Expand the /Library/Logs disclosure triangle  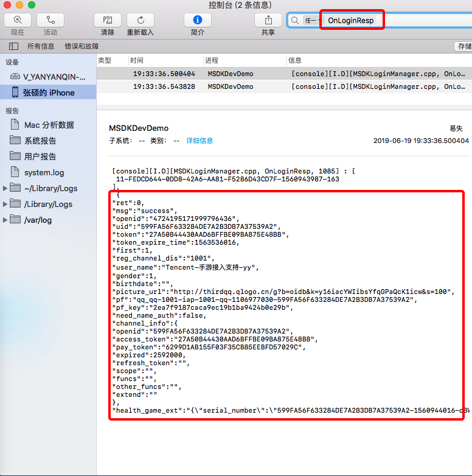pyautogui.click(x=5, y=204)
